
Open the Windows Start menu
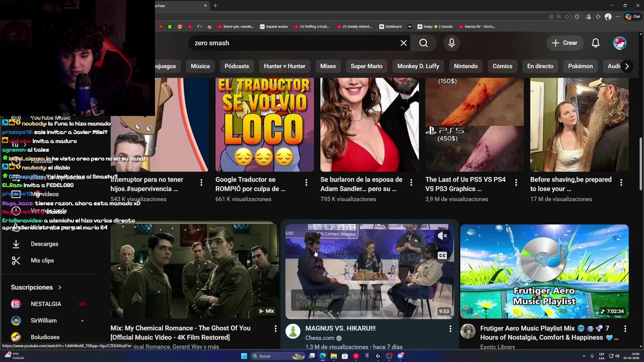click(244, 356)
